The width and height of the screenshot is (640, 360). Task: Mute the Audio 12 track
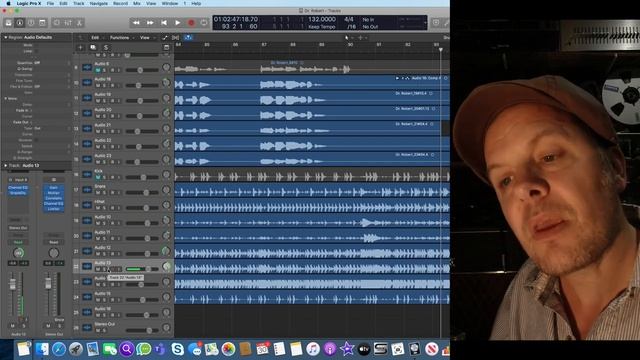98,254
